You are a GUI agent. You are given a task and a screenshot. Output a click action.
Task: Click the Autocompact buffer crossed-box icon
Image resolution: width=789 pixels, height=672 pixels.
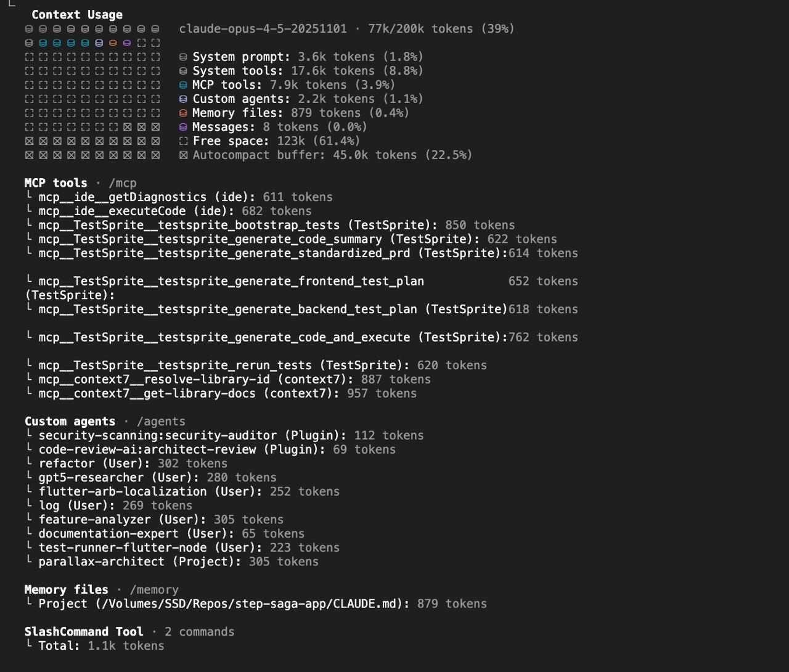click(x=183, y=155)
